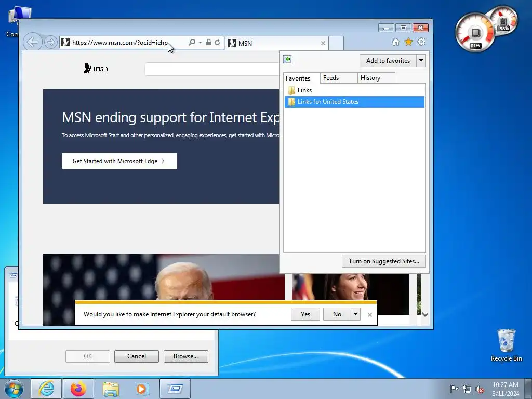This screenshot has width=532, height=399.
Task: Click the Run dialog taskbar icon
Action: (175, 389)
